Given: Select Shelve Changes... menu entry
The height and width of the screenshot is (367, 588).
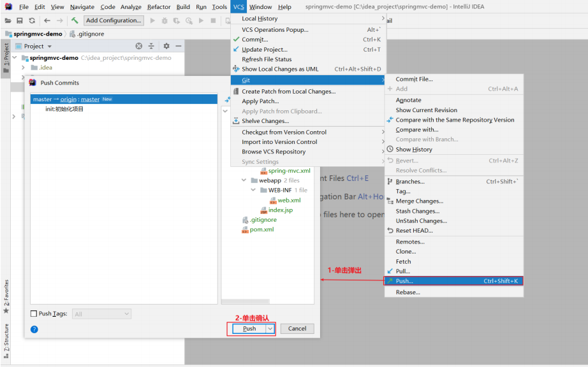Looking at the screenshot, I should click(308, 120).
